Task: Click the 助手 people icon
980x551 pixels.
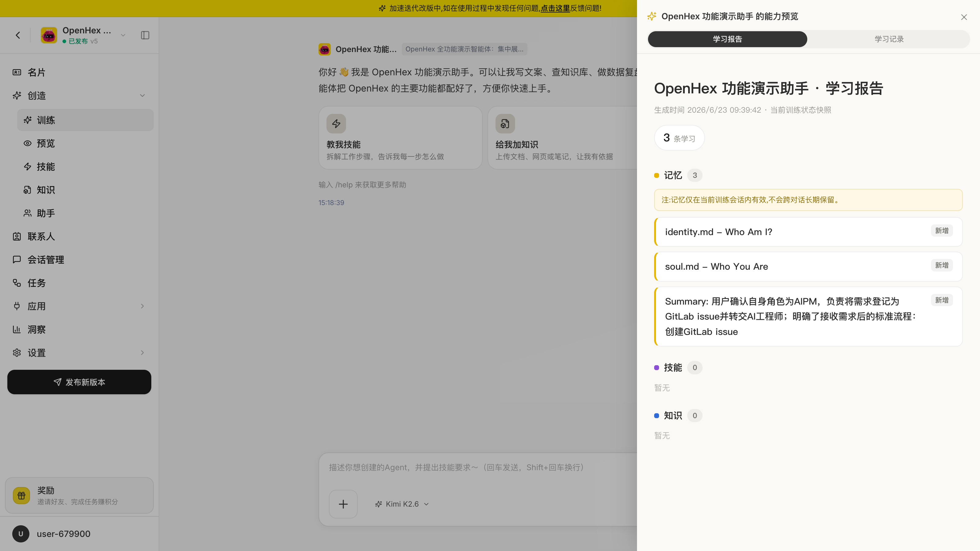Action: 27,213
